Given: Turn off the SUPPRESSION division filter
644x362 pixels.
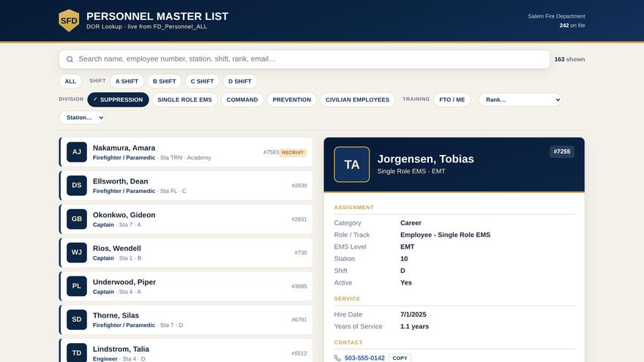Looking at the screenshot, I should [118, 99].
